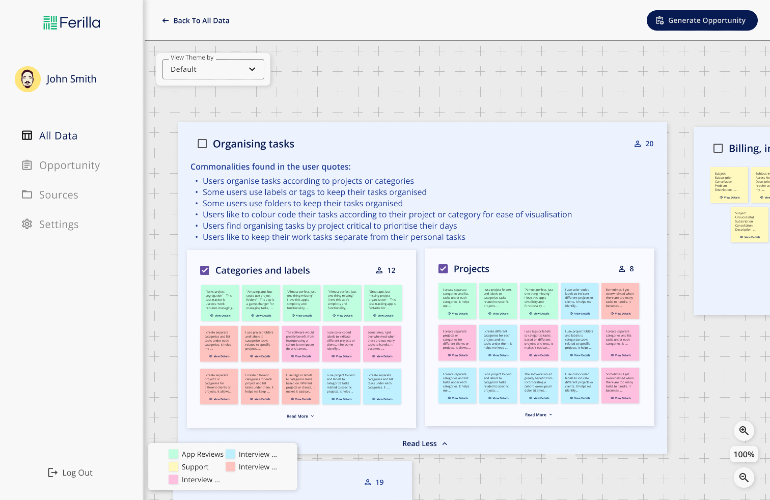Tick the Billing theme checkbox
The width and height of the screenshot is (770, 500).
[718, 148]
